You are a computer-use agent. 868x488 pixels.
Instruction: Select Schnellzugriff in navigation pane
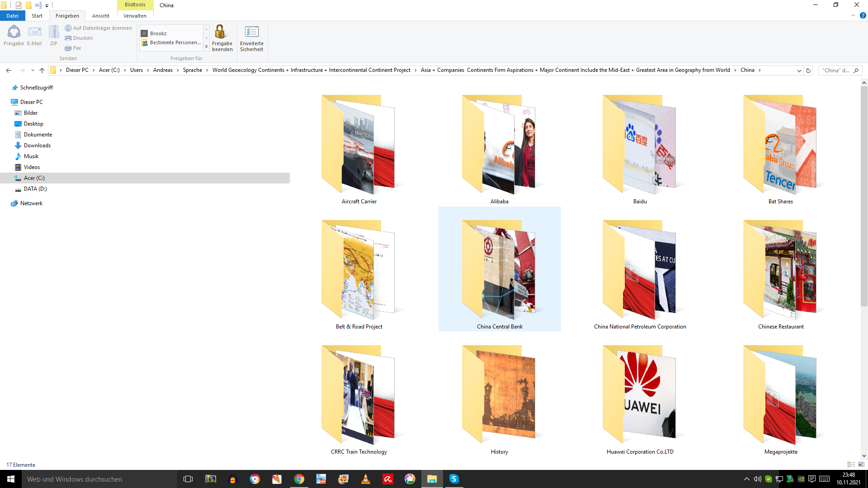coord(36,88)
